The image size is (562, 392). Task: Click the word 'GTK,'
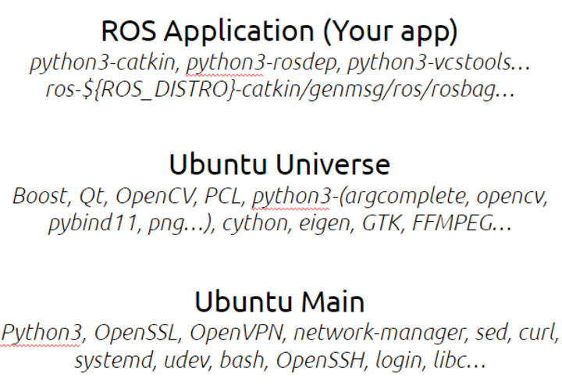383,223
